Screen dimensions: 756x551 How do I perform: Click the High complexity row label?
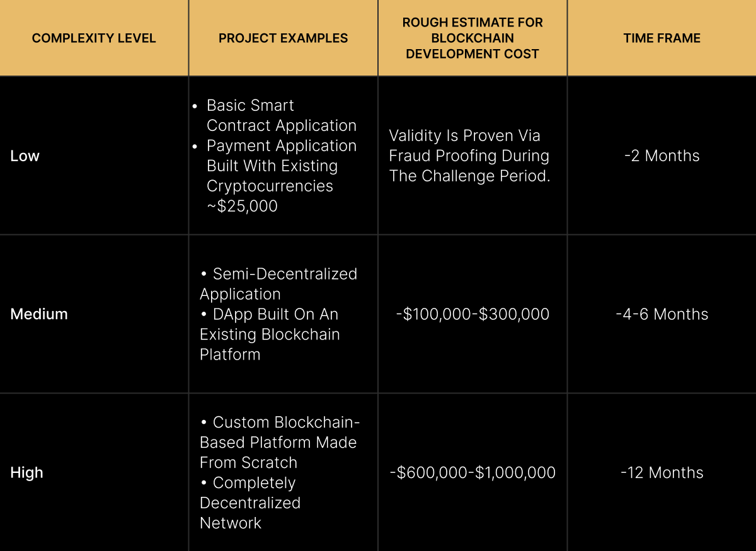[27, 473]
